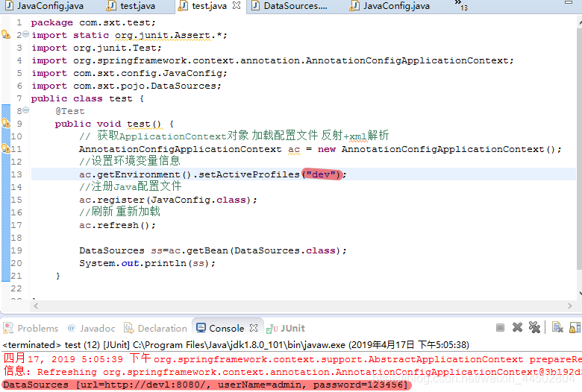Click package com.sxt.test line

point(93,22)
